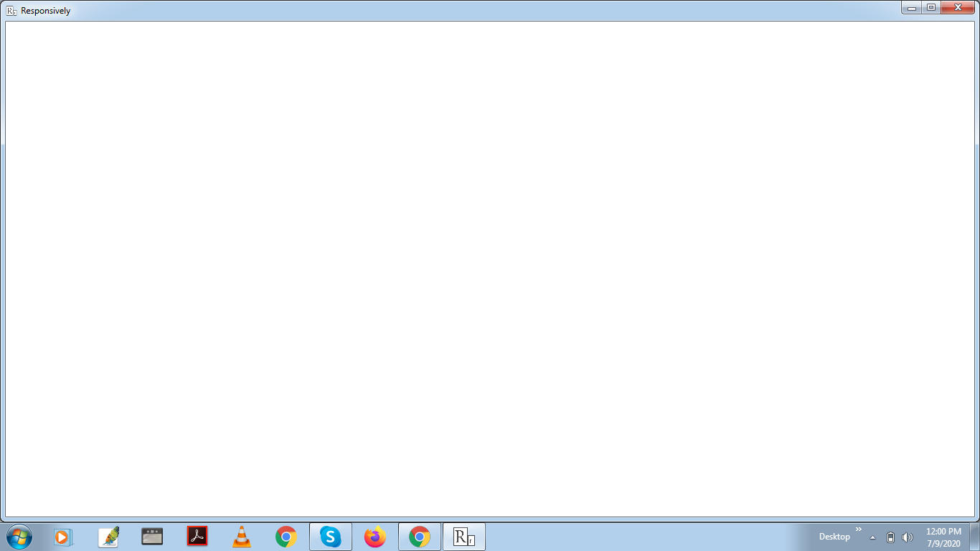Click the Responsively taskbar button
980x551 pixels.
pos(464,536)
